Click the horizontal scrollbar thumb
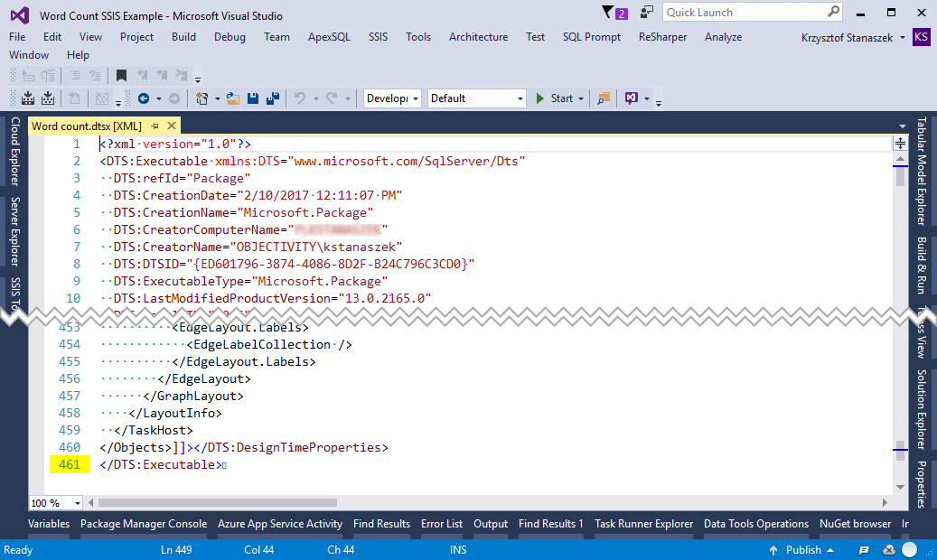The width and height of the screenshot is (937, 560). tap(218, 502)
